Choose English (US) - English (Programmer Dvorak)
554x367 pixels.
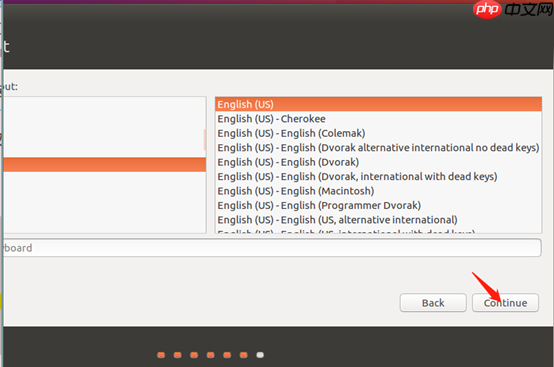coord(378,206)
